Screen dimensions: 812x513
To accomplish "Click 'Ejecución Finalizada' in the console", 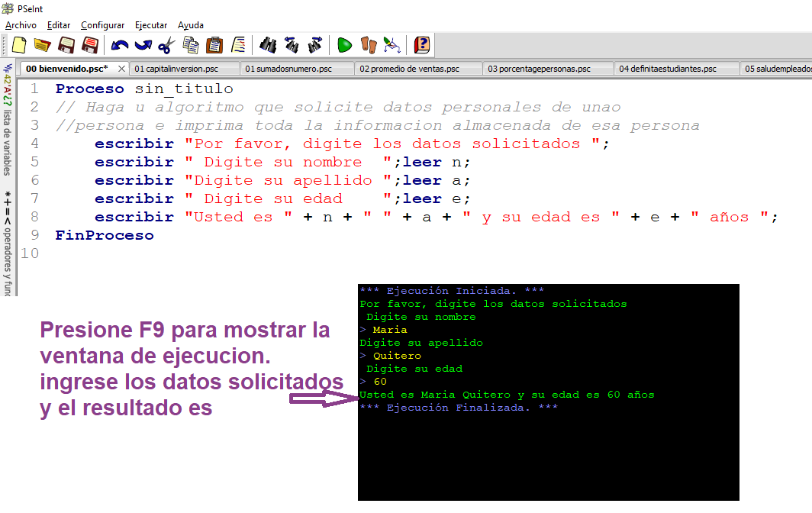I will click(x=459, y=408).
